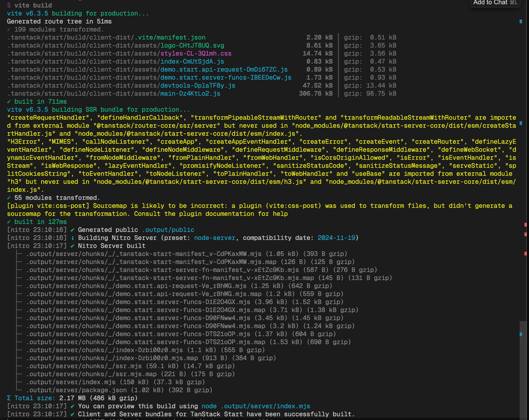Click the 306.76 kB size value

316,94
